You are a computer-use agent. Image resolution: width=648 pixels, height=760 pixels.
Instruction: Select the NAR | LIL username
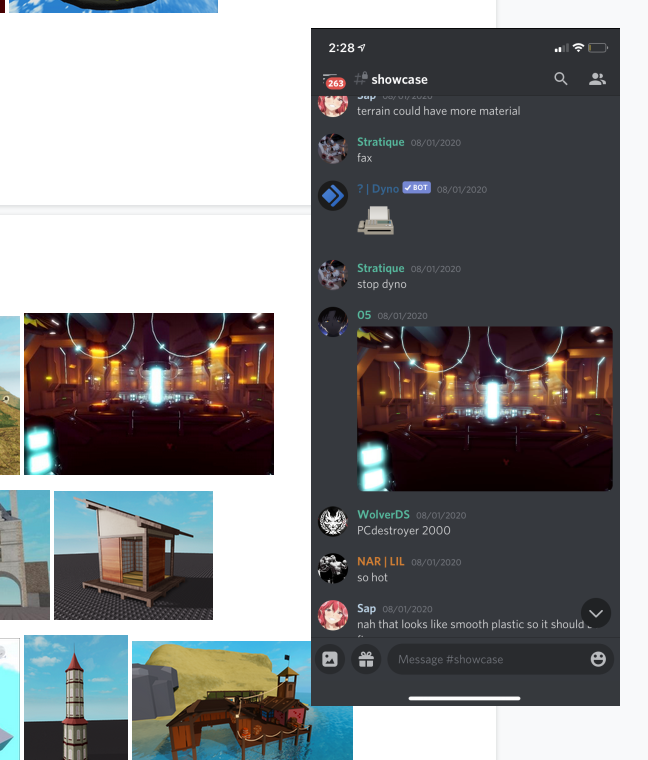(380, 561)
